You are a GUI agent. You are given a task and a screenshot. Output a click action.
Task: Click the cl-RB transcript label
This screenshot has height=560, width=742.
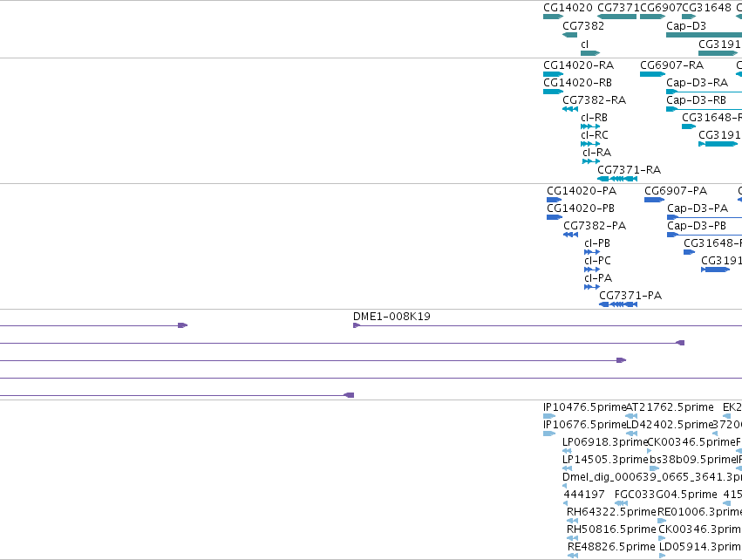tap(594, 118)
